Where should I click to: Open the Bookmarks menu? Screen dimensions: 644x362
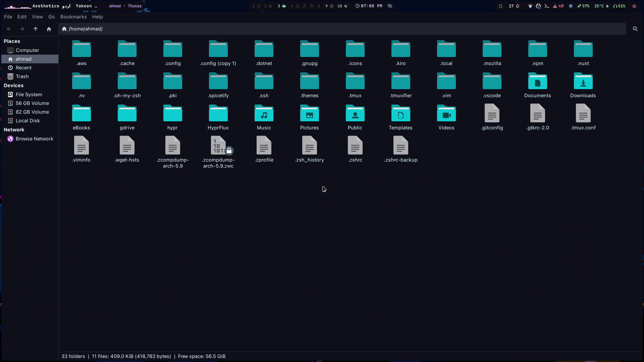(x=73, y=17)
